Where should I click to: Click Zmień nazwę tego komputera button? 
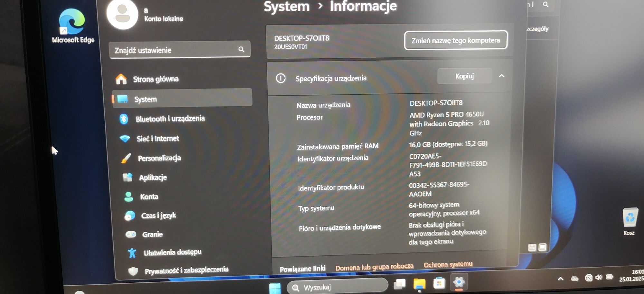pyautogui.click(x=456, y=40)
